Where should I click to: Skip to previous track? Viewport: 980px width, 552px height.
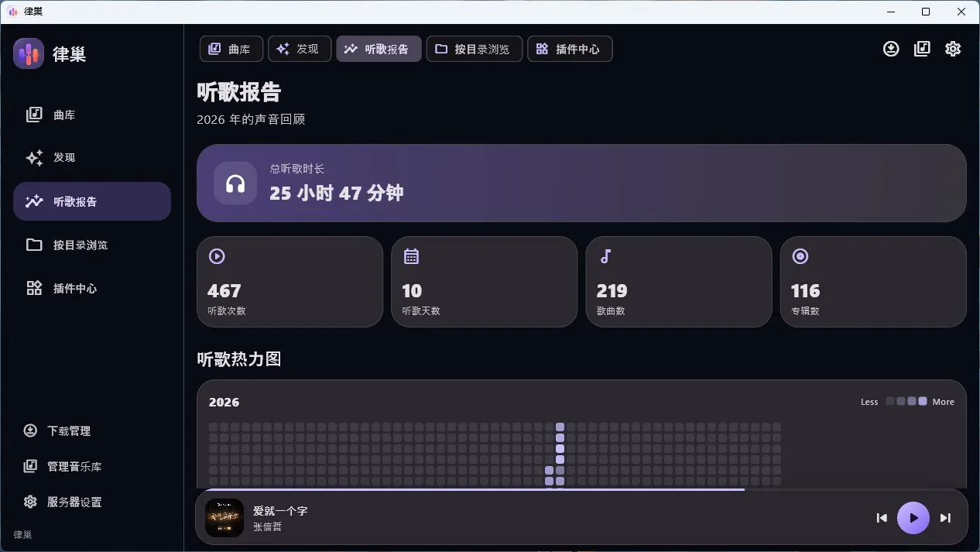point(882,518)
